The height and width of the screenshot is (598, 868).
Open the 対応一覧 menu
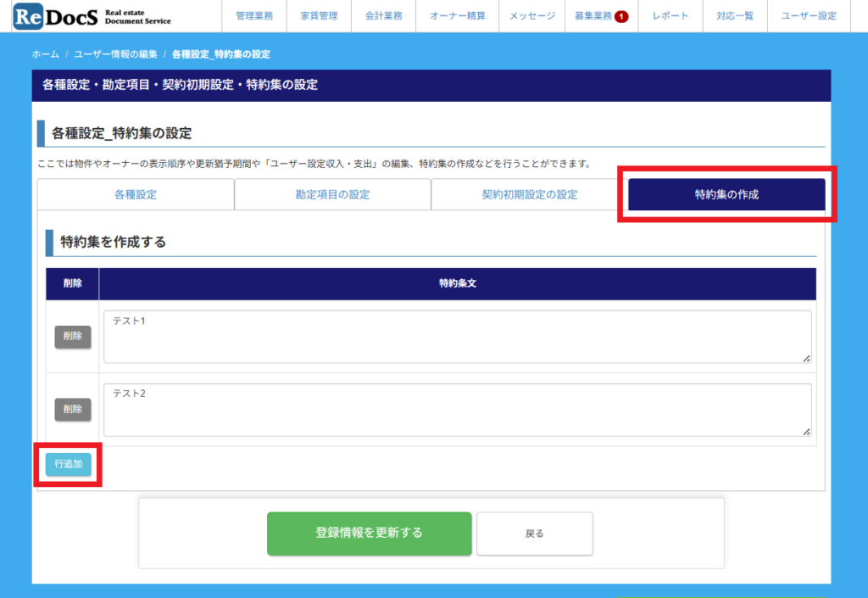pyautogui.click(x=734, y=16)
